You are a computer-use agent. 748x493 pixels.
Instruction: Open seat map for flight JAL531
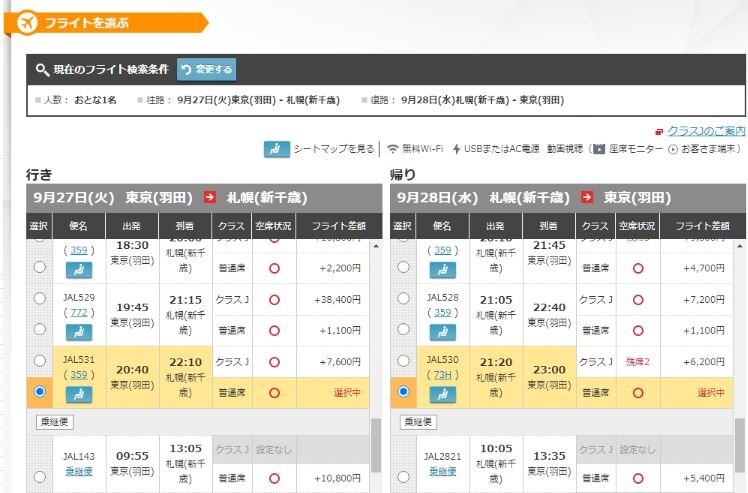pos(79,394)
